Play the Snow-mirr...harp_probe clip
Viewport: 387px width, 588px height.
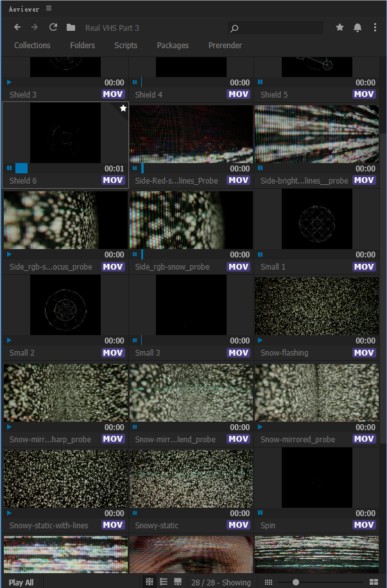point(10,427)
